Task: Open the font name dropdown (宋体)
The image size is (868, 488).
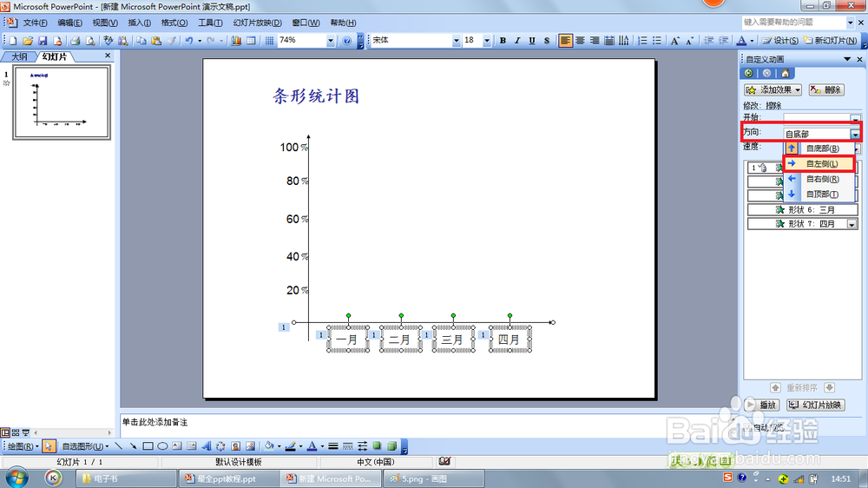Action: point(457,41)
